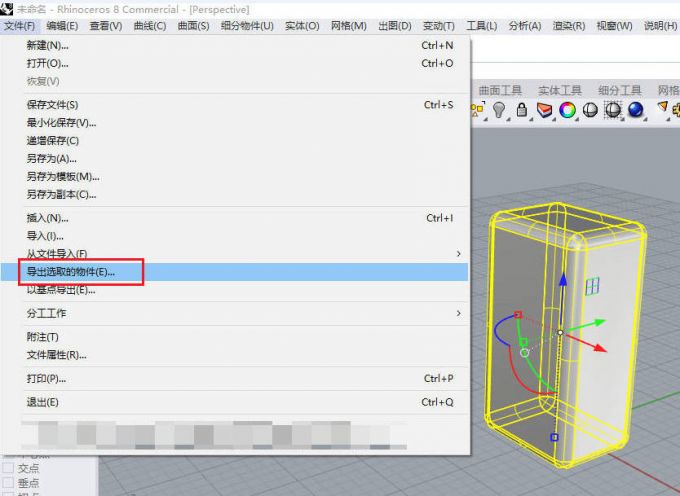Choose 另存为副本(C)... menu entry
The height and width of the screenshot is (496, 680).
pos(234,194)
